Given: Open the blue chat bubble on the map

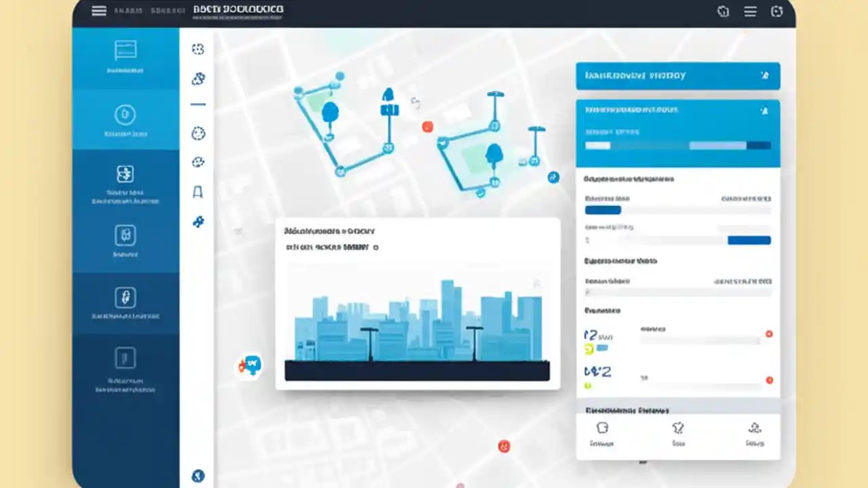Looking at the screenshot, I should (252, 365).
